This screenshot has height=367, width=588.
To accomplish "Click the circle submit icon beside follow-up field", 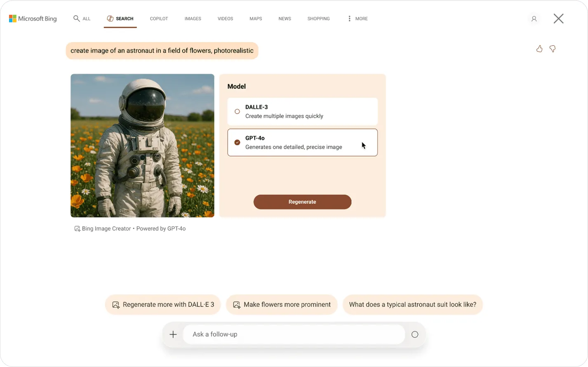I will point(415,334).
